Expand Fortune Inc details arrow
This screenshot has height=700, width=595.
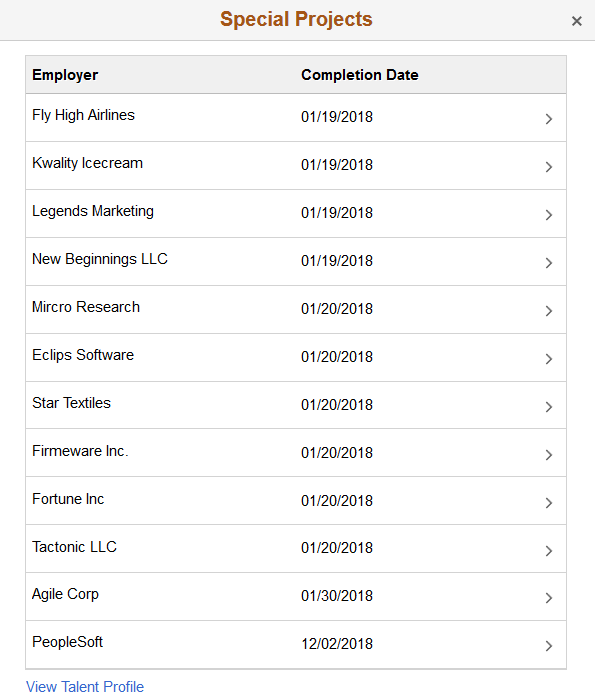549,503
